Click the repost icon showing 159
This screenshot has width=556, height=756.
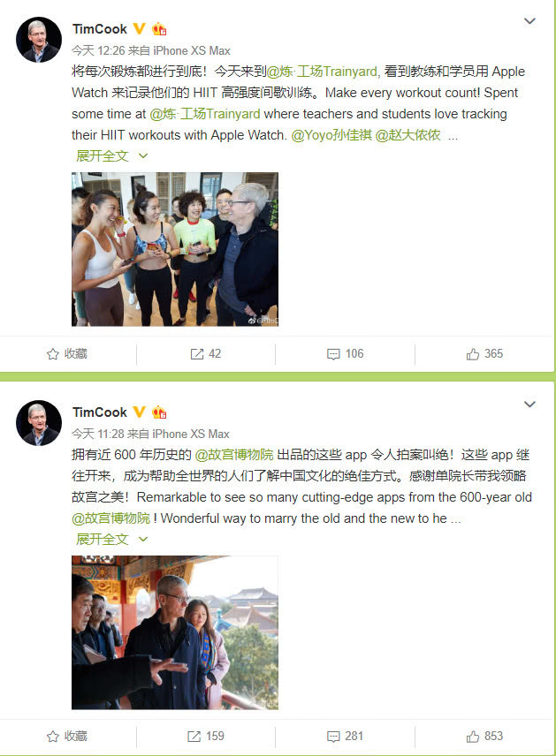point(194,737)
